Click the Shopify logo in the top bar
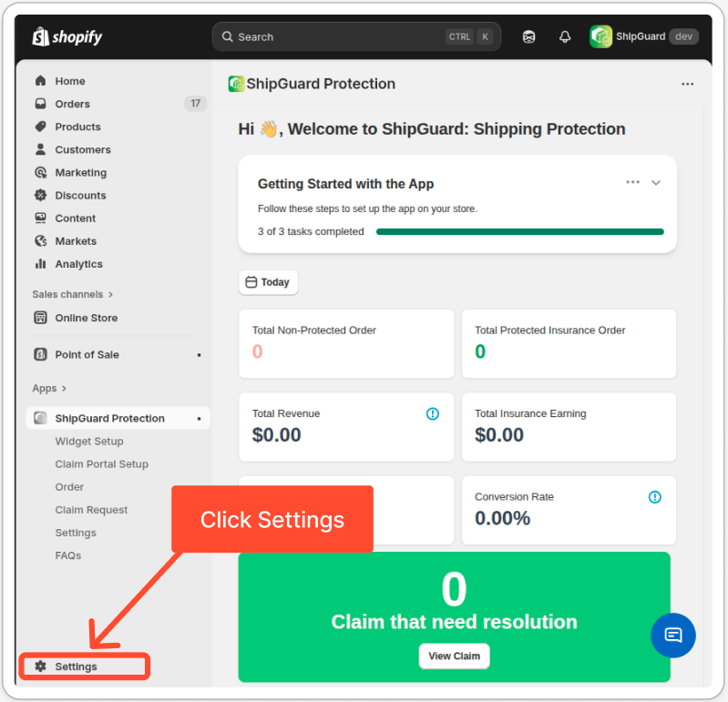The width and height of the screenshot is (728, 702). tap(67, 37)
